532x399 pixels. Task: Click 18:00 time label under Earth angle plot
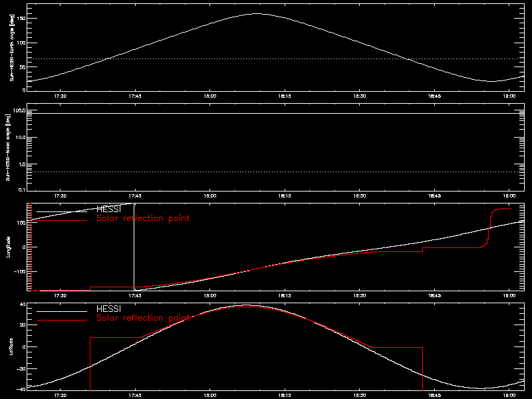pos(209,96)
